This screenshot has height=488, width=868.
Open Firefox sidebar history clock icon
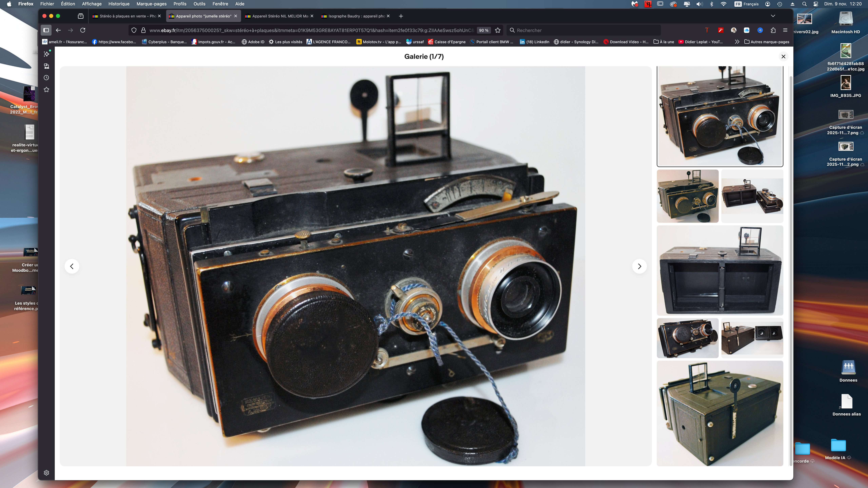pos(46,78)
